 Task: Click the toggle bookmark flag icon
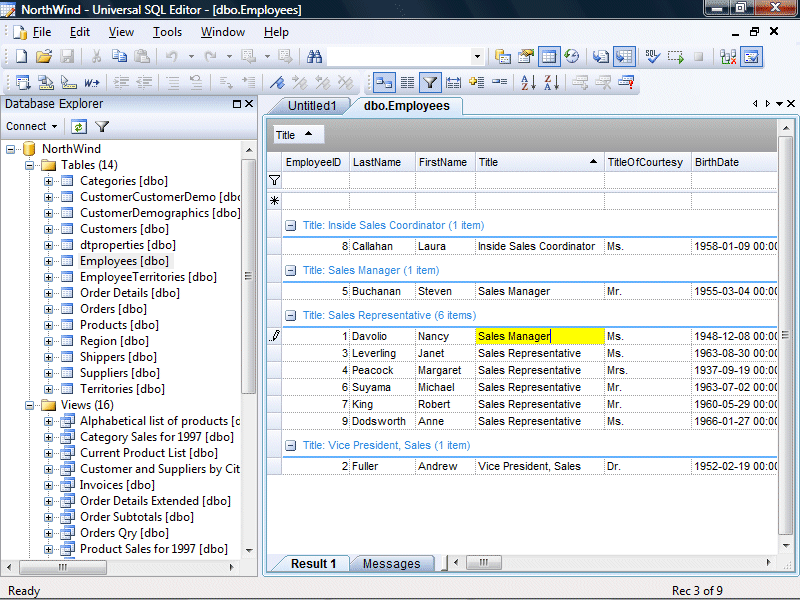(277, 82)
